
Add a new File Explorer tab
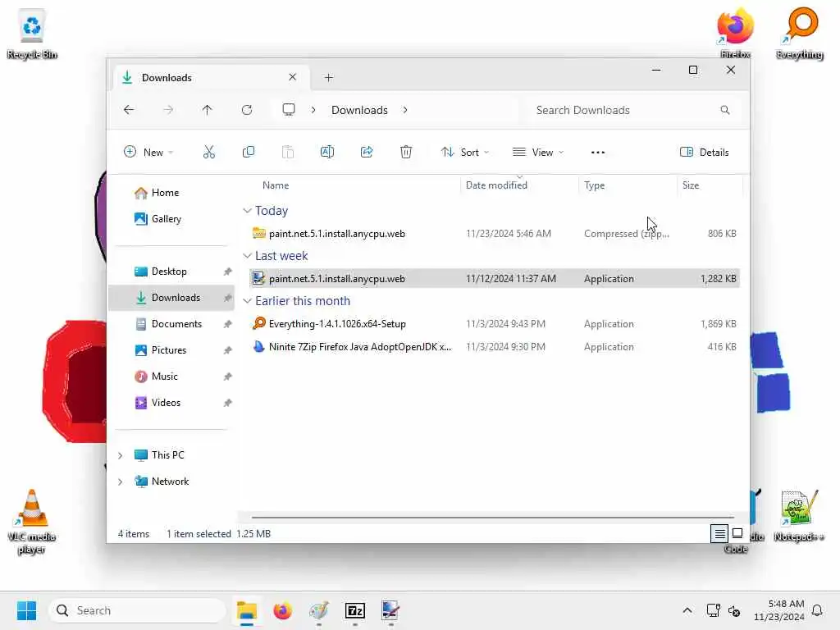tap(329, 78)
